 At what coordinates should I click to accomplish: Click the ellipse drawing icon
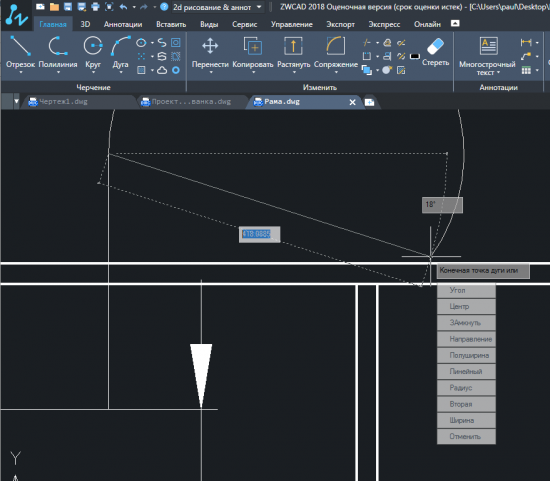pos(141,43)
